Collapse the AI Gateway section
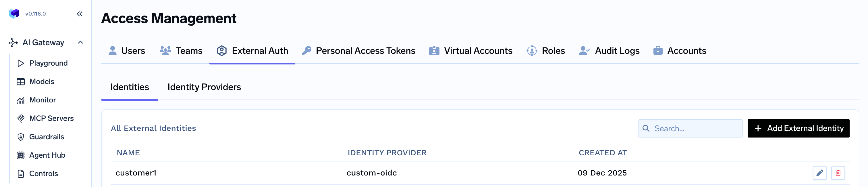Screen dimensions: 868x187 (x=81, y=43)
